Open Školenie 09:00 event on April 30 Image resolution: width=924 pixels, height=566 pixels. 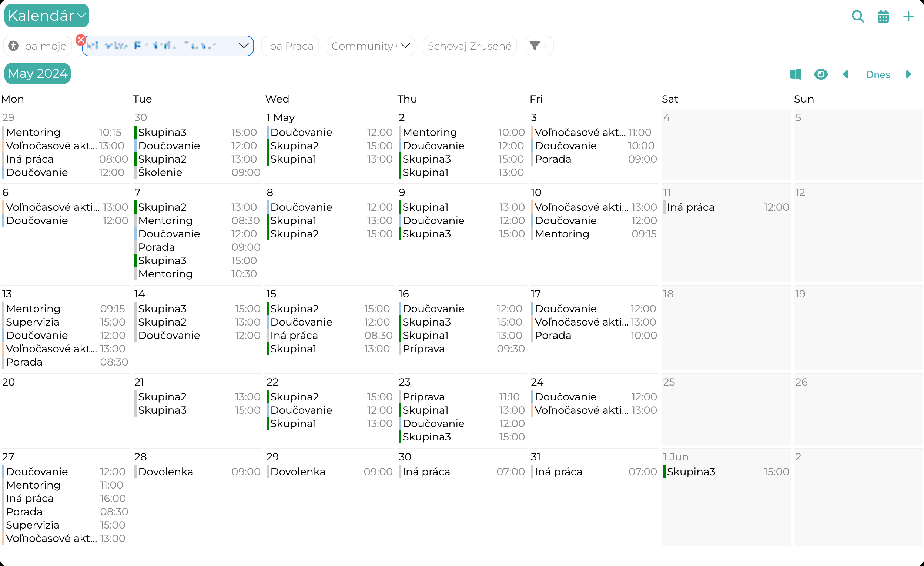tap(198, 172)
